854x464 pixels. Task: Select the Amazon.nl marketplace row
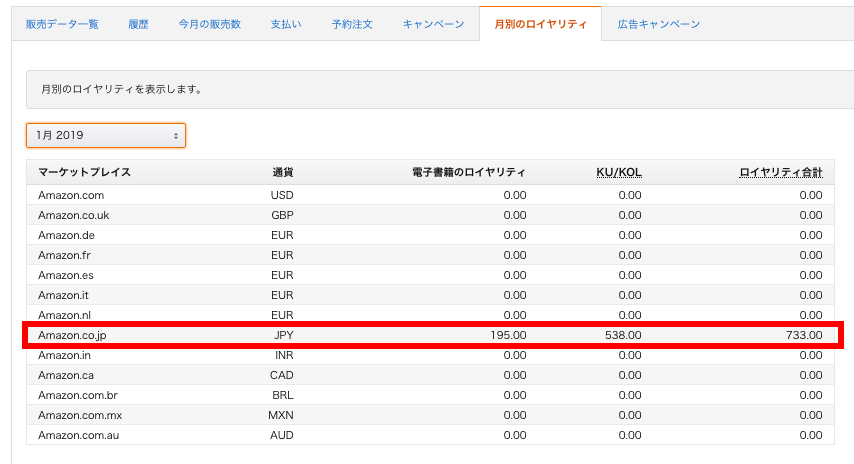(x=430, y=315)
